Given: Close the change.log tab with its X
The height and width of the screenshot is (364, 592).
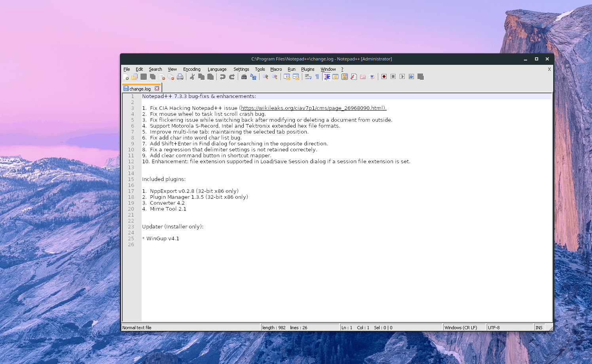Looking at the screenshot, I should [157, 89].
